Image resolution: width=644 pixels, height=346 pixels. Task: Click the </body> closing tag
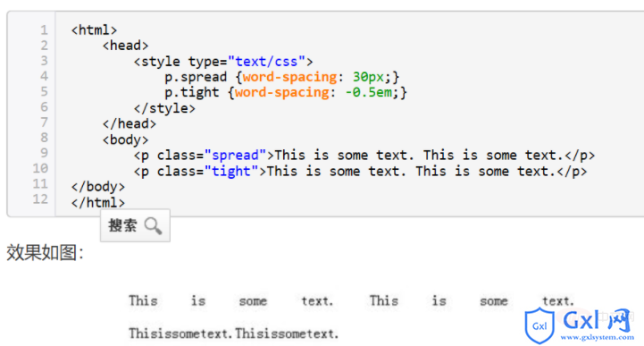97,187
